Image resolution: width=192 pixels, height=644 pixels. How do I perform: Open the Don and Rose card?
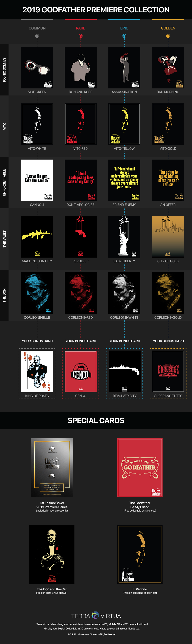coord(81,67)
